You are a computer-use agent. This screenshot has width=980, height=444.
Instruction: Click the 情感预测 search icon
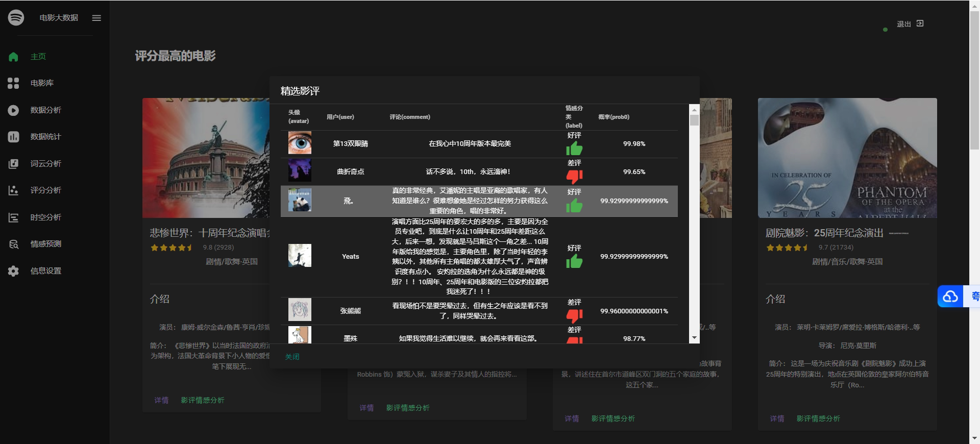coord(13,244)
